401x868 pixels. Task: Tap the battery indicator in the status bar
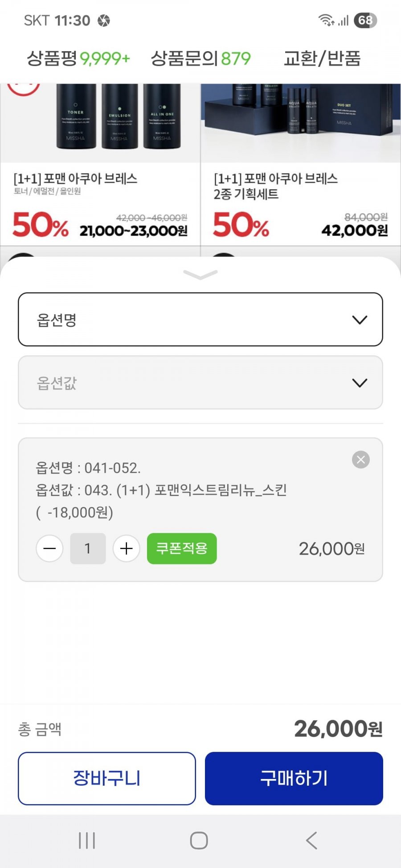(365, 20)
